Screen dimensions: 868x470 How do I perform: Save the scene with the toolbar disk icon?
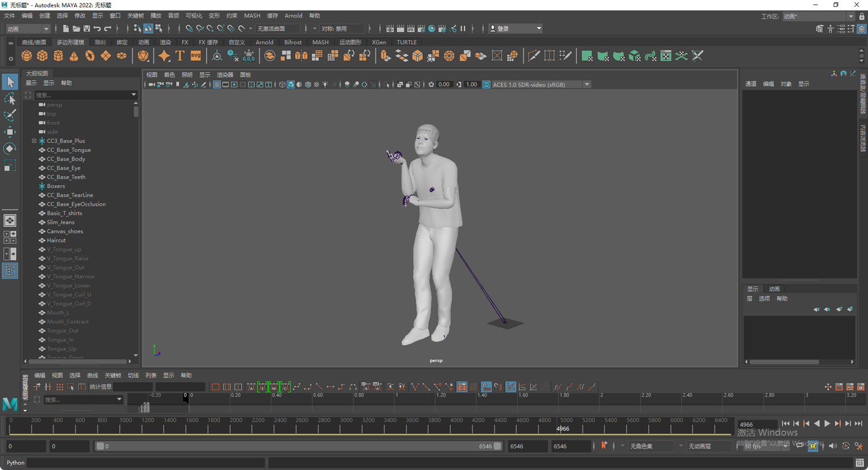click(x=86, y=28)
